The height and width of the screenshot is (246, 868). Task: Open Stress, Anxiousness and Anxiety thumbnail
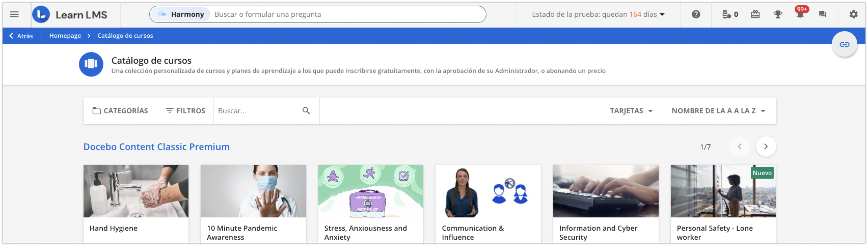[371, 191]
